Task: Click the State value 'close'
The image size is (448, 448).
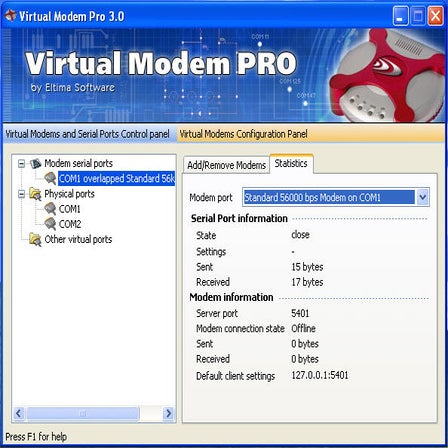Action: coord(300,235)
